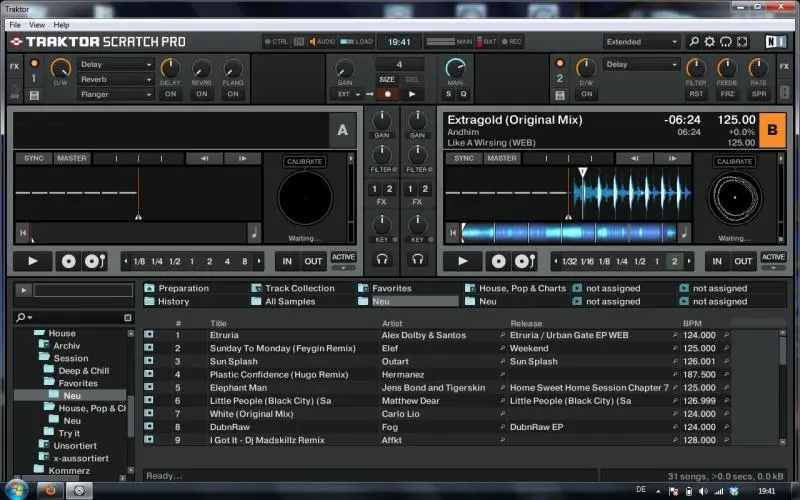Jump to track start on deck B
This screenshot has height=500, width=800.
[x=451, y=233]
